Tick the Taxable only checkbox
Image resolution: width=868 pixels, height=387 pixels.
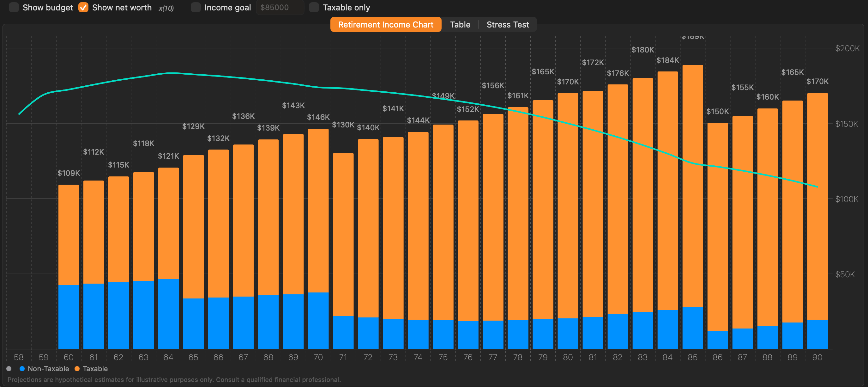(x=314, y=7)
